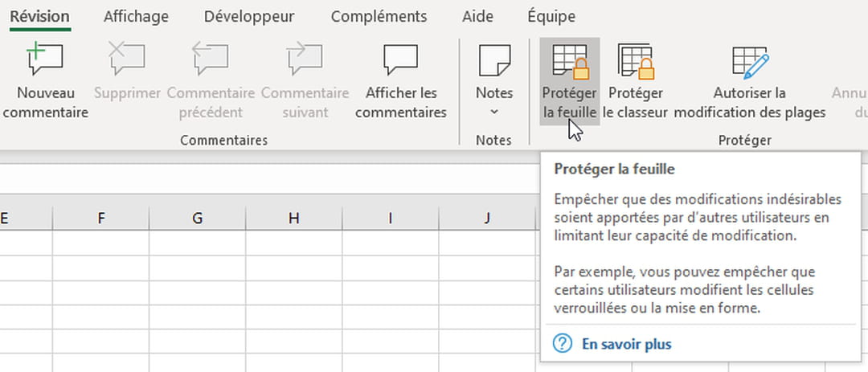Select column H header
The image size is (868, 372).
(x=294, y=218)
